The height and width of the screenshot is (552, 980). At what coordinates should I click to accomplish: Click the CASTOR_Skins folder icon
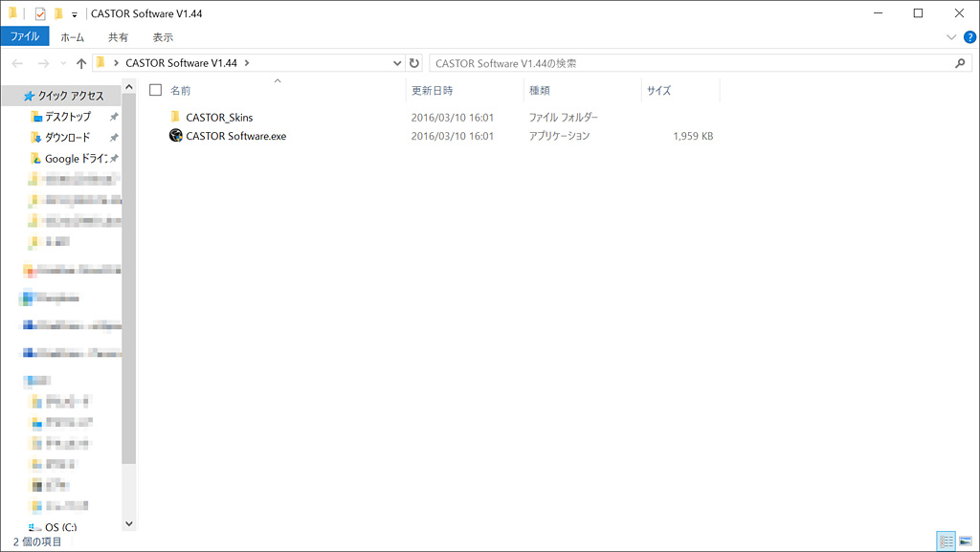click(x=175, y=117)
